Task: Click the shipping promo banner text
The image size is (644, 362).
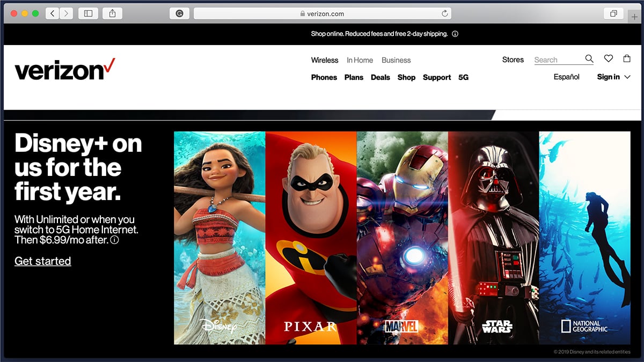Action: (379, 34)
